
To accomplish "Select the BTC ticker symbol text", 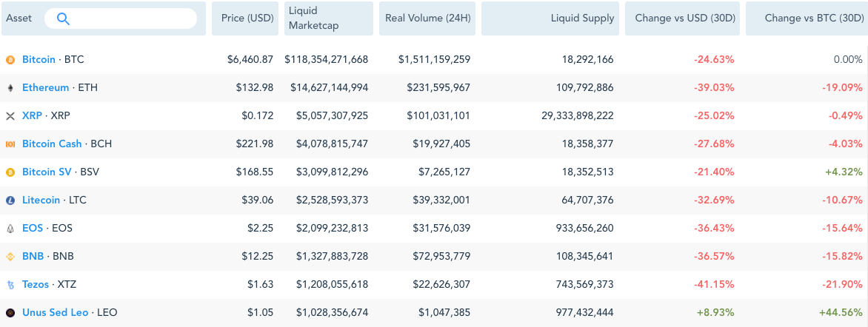I will click(x=74, y=59).
